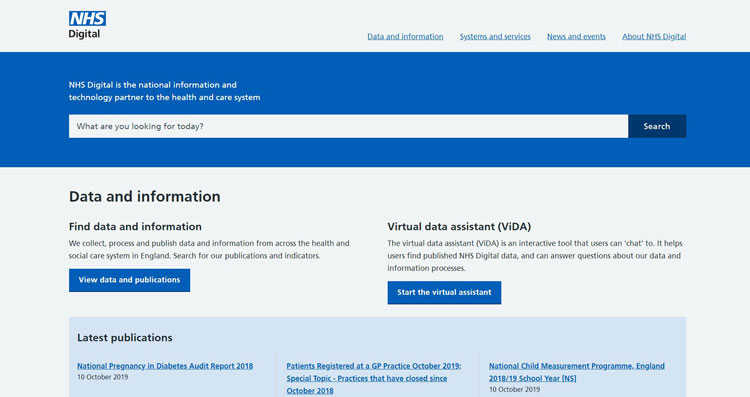This screenshot has height=397, width=750.
Task: Go to News and events
Action: pos(576,36)
